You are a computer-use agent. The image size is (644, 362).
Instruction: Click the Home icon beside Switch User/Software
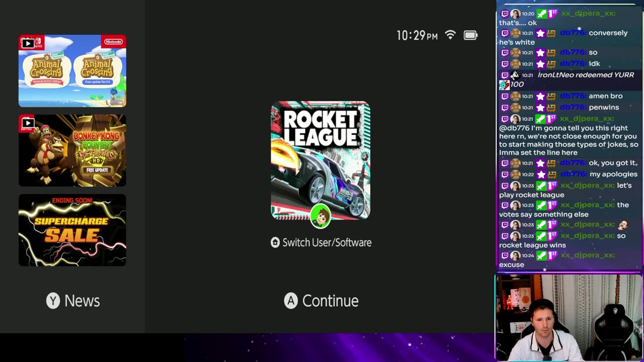pyautogui.click(x=275, y=242)
